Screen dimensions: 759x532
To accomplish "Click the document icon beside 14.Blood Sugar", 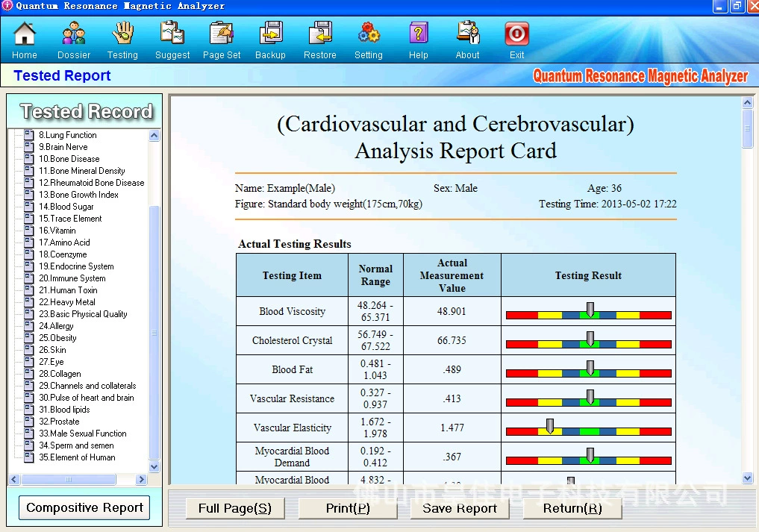I will [29, 206].
